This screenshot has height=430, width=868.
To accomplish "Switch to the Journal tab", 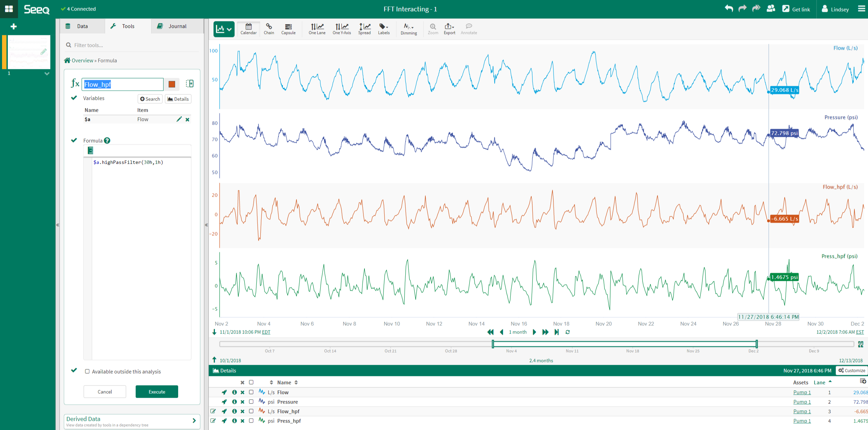I will (x=177, y=26).
